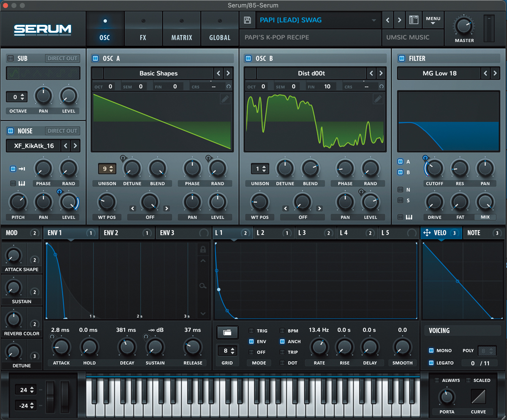Click the portamento curve shape box
The width and height of the screenshot is (507, 420).
tap(478, 397)
